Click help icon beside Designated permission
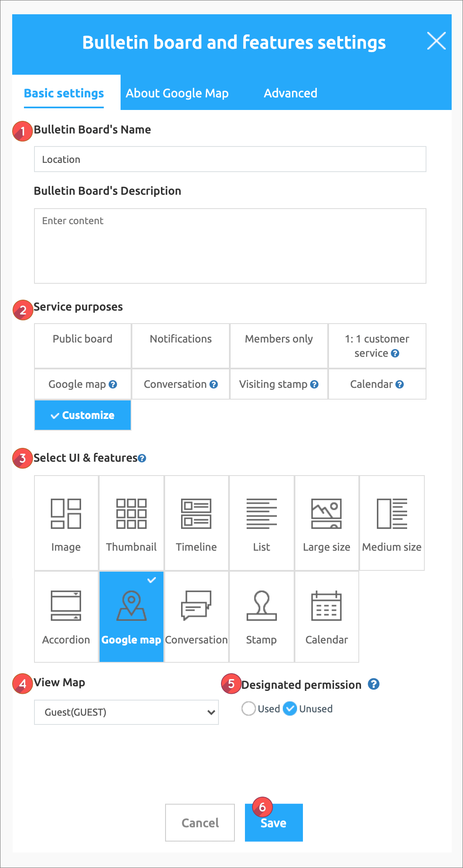This screenshot has height=868, width=463. coord(374,684)
